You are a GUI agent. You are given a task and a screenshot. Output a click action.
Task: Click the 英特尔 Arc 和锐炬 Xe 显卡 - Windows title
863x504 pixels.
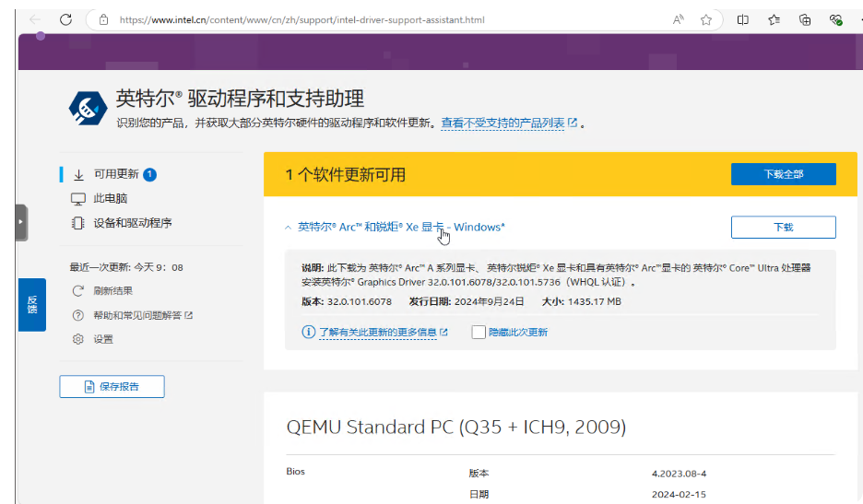401,227
